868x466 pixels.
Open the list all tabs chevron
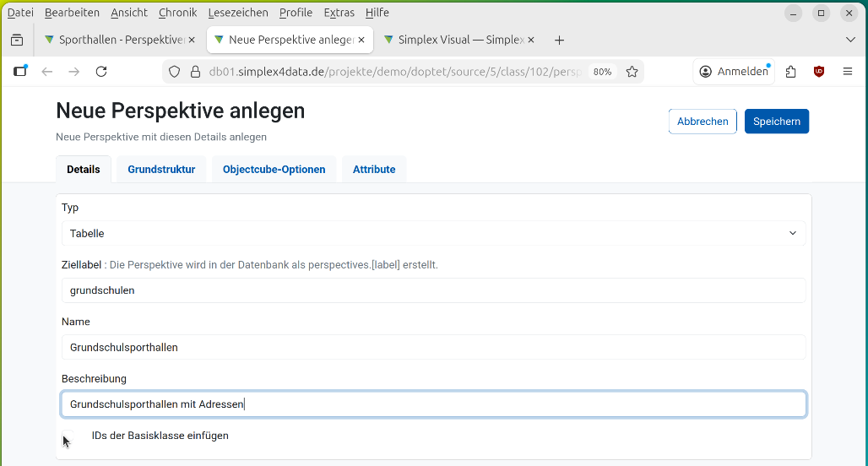tap(850, 40)
